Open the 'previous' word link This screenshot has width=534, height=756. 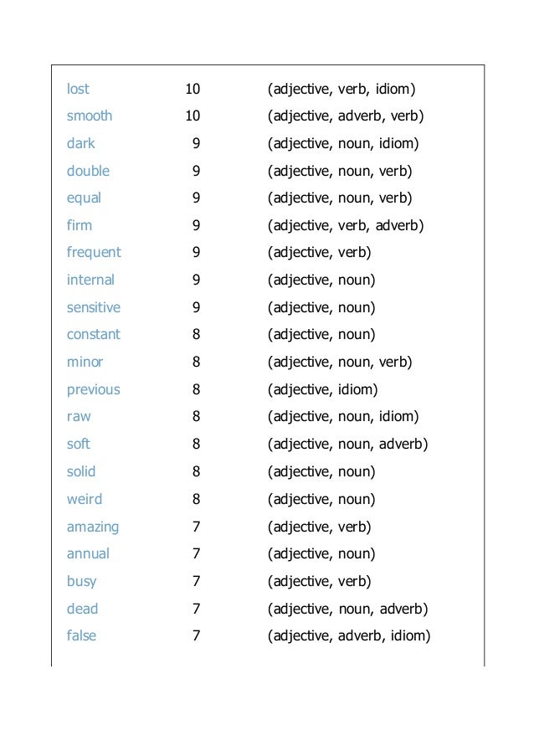(94, 389)
